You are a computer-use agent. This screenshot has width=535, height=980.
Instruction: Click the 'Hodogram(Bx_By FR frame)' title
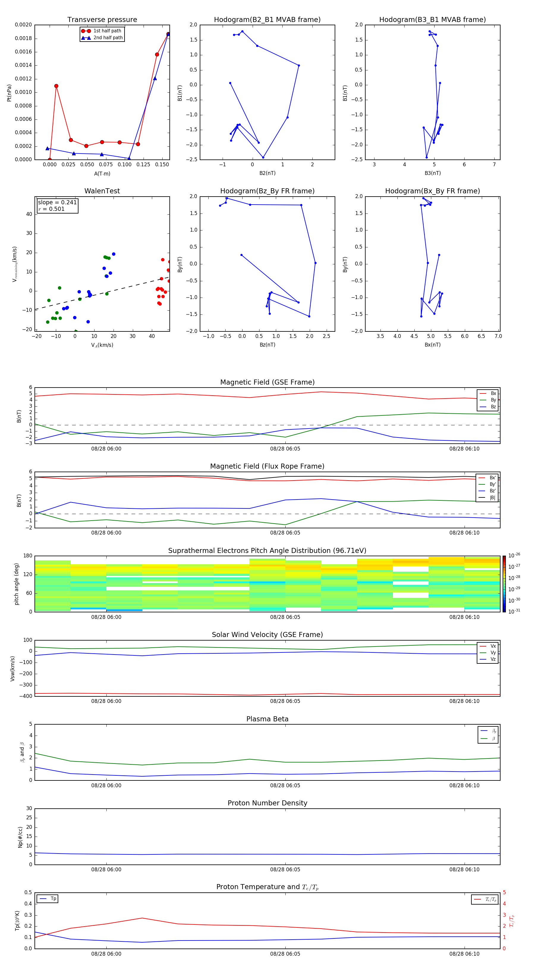(432, 191)
